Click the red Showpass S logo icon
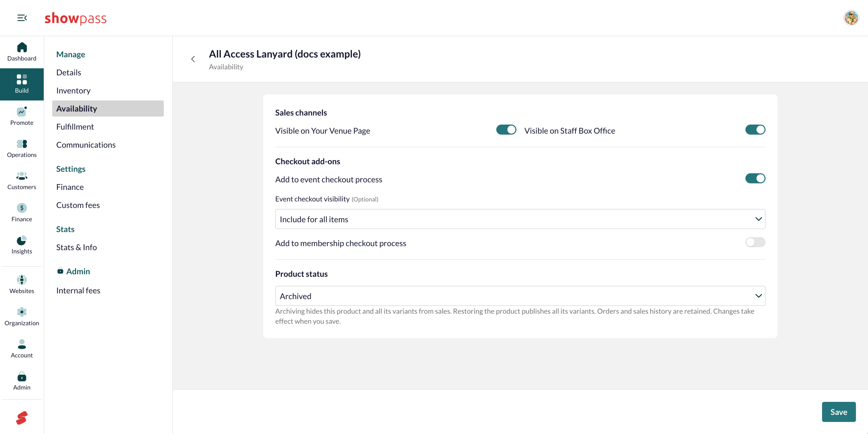The width and height of the screenshot is (868, 434). [x=22, y=418]
